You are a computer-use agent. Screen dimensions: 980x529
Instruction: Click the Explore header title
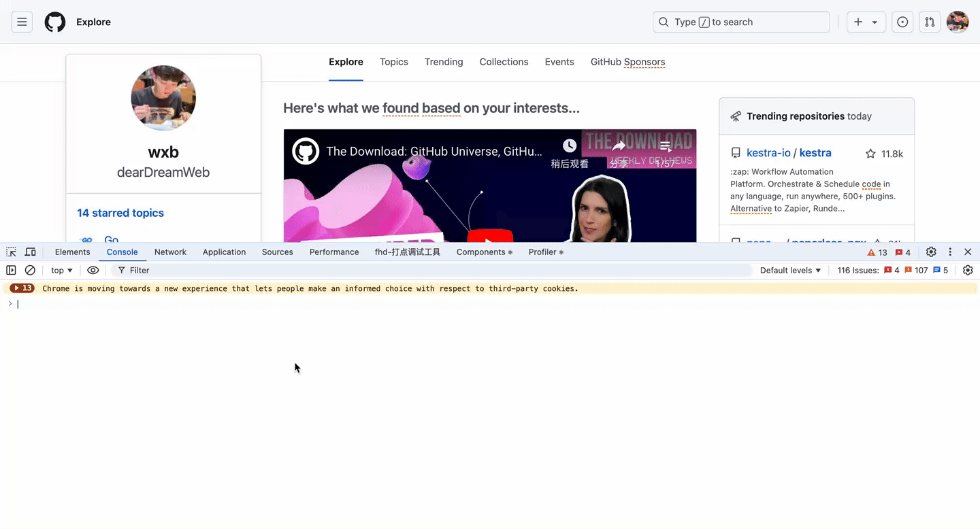(x=93, y=22)
